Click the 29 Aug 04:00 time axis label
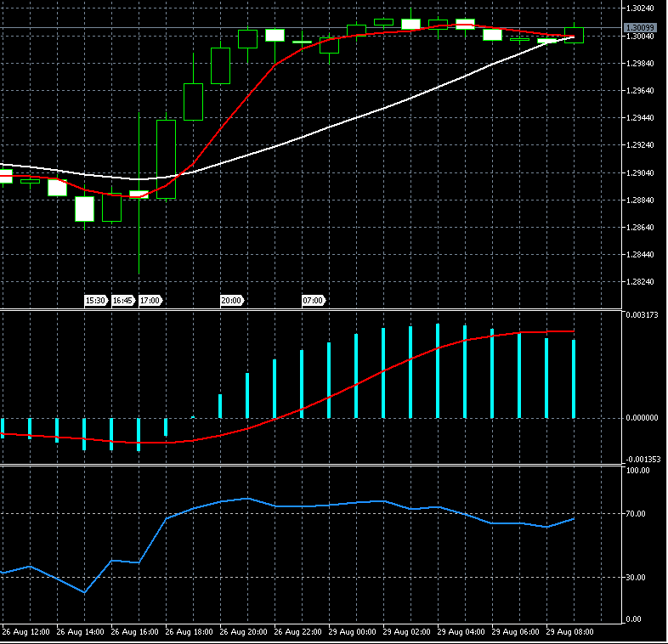The width and height of the screenshot is (668, 644). 461,632
